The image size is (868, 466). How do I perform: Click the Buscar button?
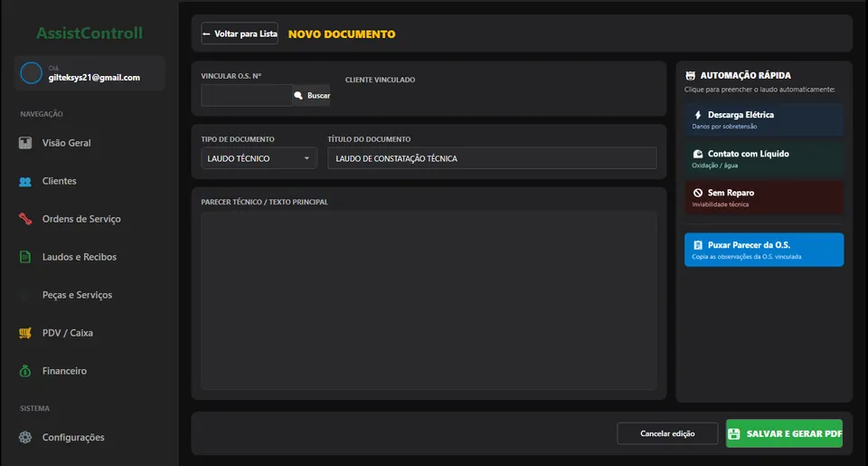click(x=312, y=95)
